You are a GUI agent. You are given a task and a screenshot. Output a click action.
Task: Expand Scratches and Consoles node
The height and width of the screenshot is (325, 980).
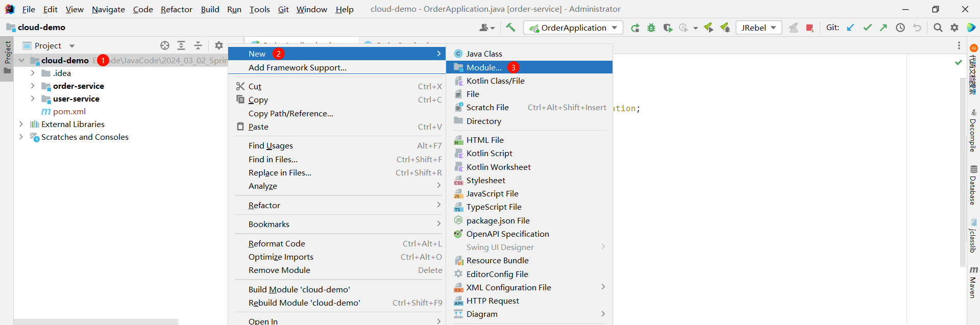[x=21, y=137]
